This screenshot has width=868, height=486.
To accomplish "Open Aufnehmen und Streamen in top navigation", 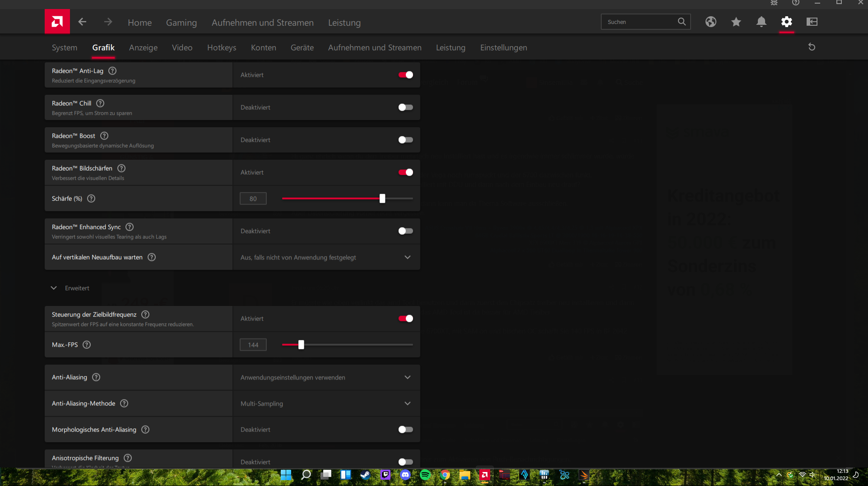I will point(263,23).
